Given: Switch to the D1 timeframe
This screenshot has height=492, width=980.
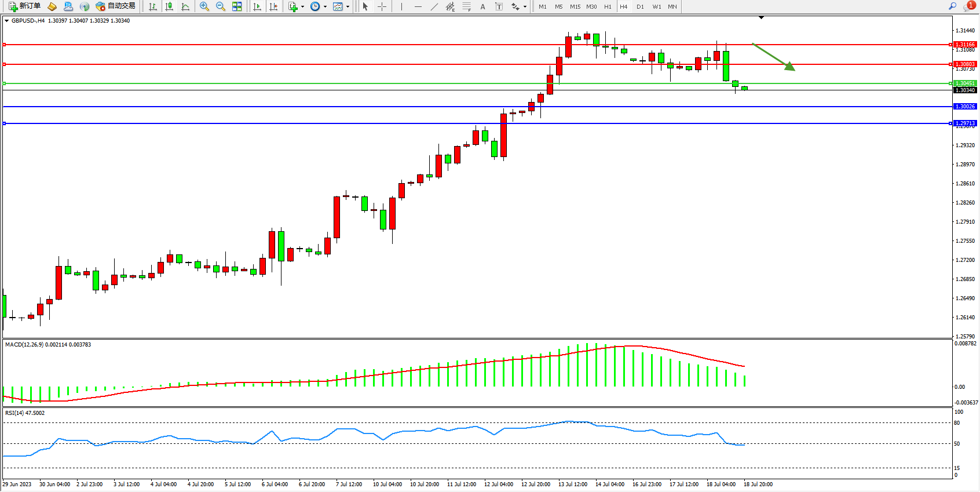Looking at the screenshot, I should click(x=640, y=7).
